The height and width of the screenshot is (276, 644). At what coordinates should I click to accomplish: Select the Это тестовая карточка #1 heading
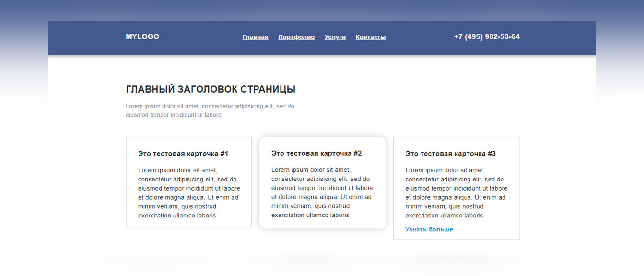coord(183,154)
